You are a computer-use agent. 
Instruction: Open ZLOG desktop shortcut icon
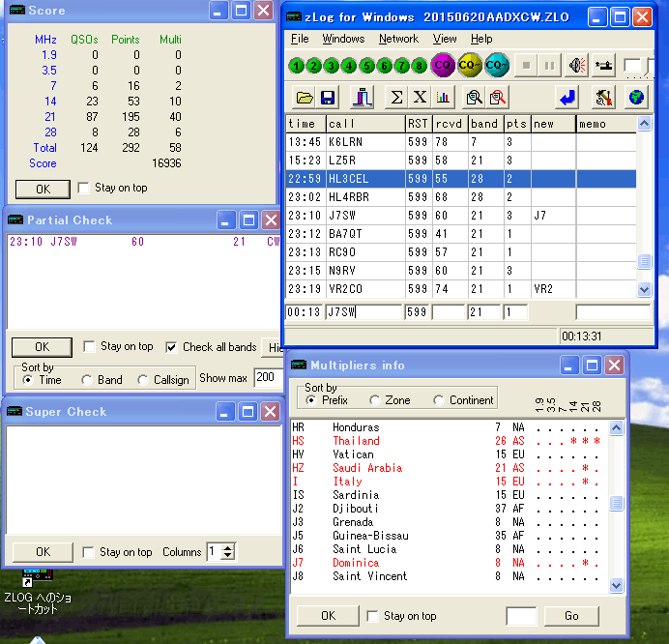[38, 591]
